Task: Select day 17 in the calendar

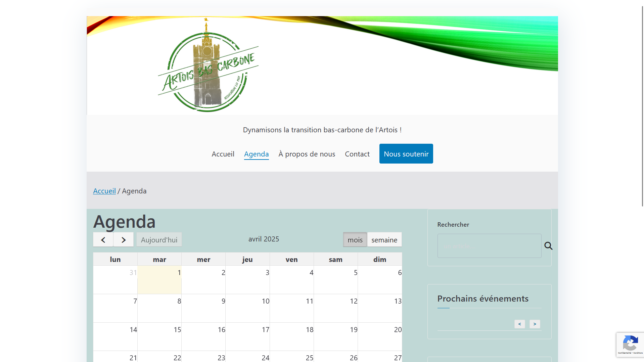Action: [x=247, y=336]
